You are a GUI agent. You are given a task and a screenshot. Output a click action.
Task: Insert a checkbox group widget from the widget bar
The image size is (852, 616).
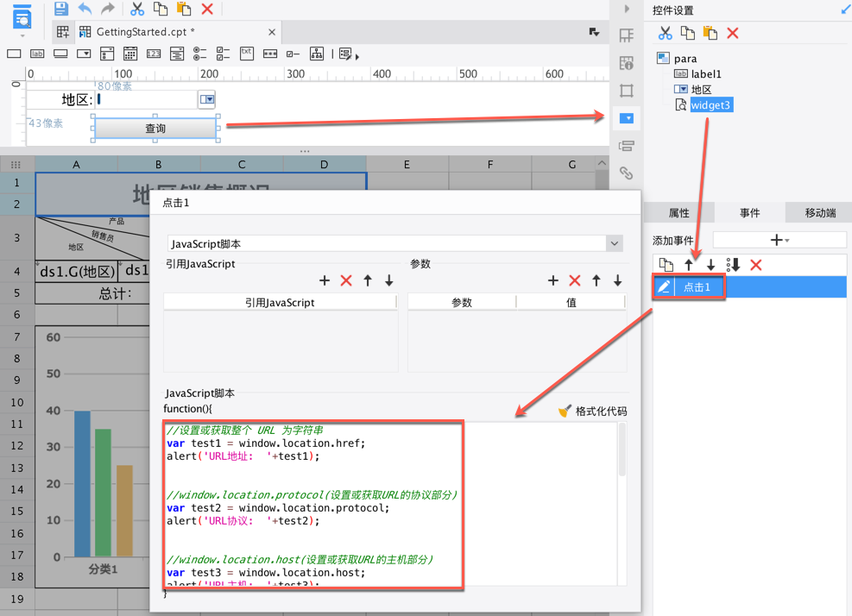click(x=223, y=53)
